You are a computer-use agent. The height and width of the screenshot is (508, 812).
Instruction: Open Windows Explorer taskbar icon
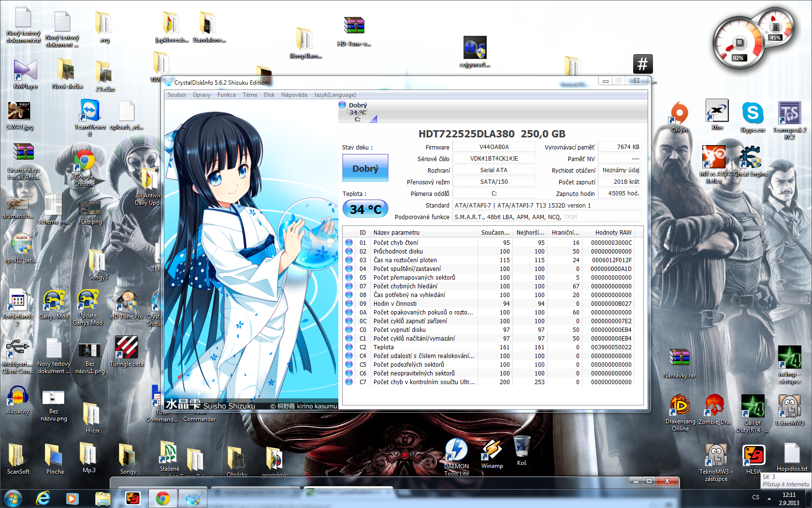click(x=102, y=498)
